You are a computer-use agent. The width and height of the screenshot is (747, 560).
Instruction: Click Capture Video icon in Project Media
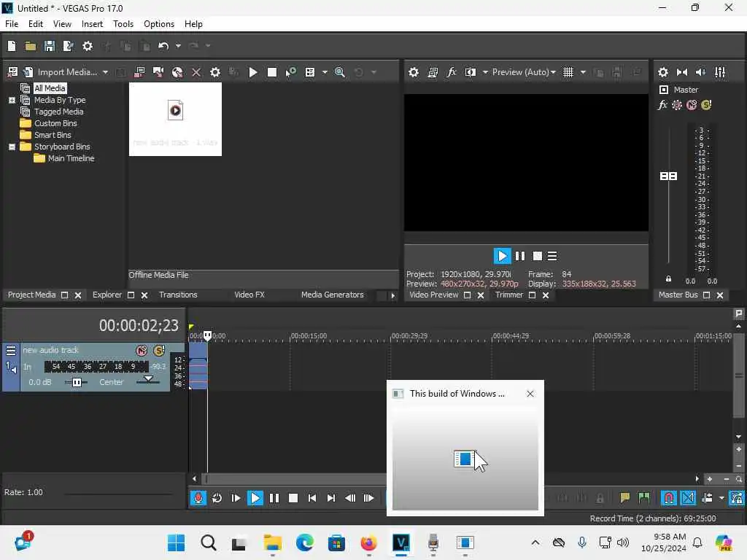(139, 72)
